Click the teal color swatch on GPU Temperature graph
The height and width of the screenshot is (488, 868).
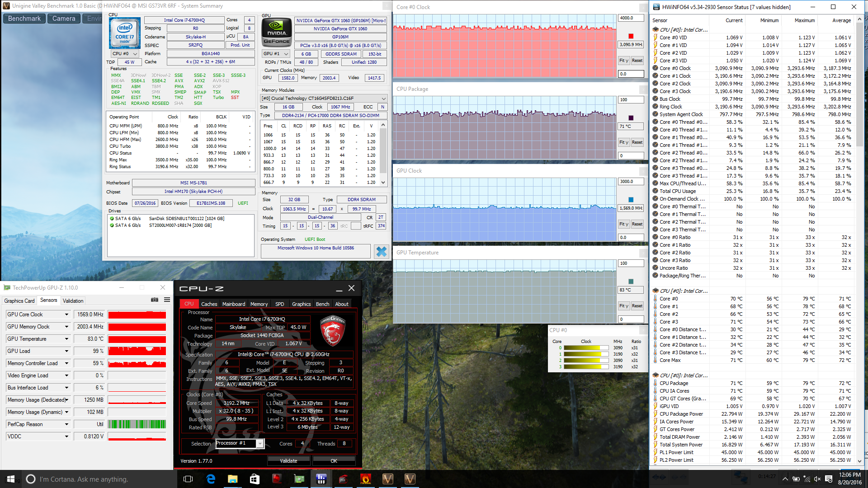tap(631, 282)
